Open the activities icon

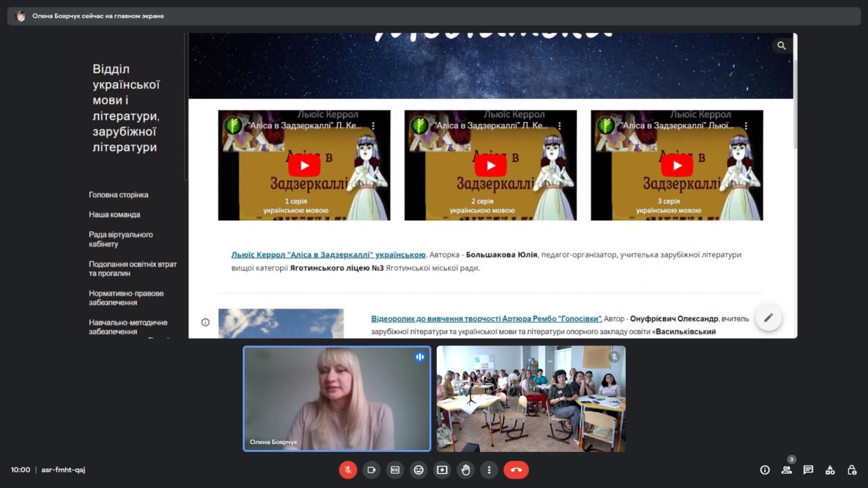tap(830, 470)
